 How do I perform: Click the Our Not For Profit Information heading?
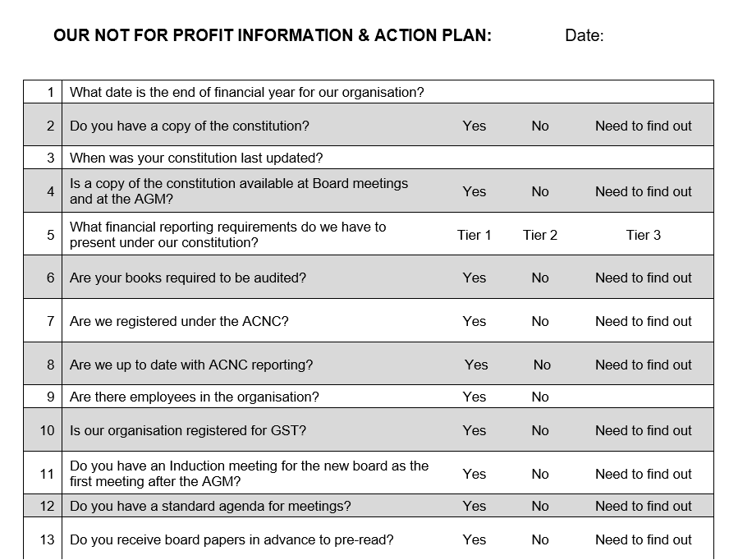tap(273, 35)
